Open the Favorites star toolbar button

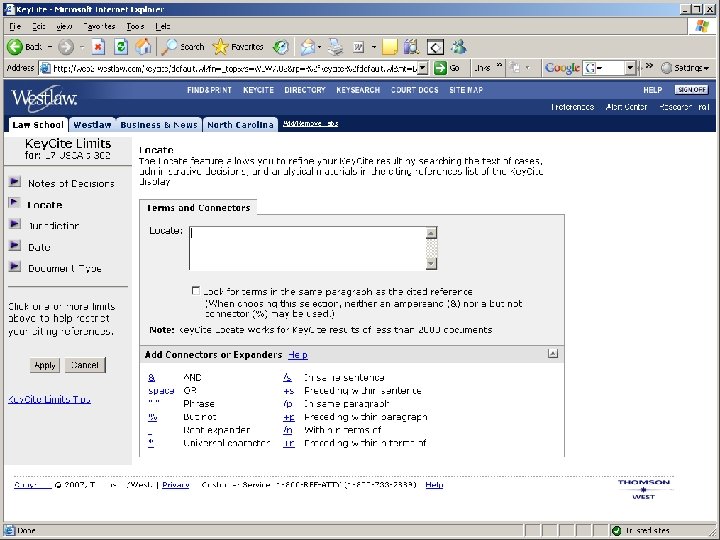coord(238,46)
